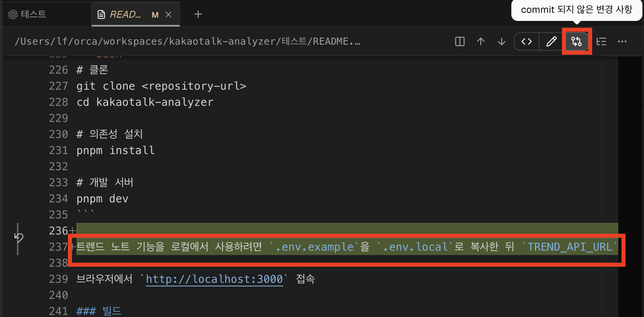
Task: Click the line "pnpm install"
Action: click(x=115, y=150)
